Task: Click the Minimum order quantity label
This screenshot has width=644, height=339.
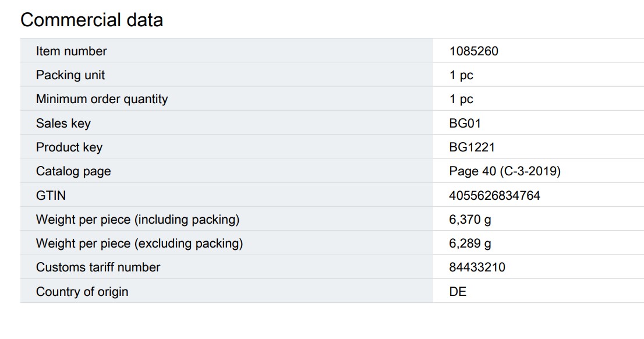Action: 102,99
